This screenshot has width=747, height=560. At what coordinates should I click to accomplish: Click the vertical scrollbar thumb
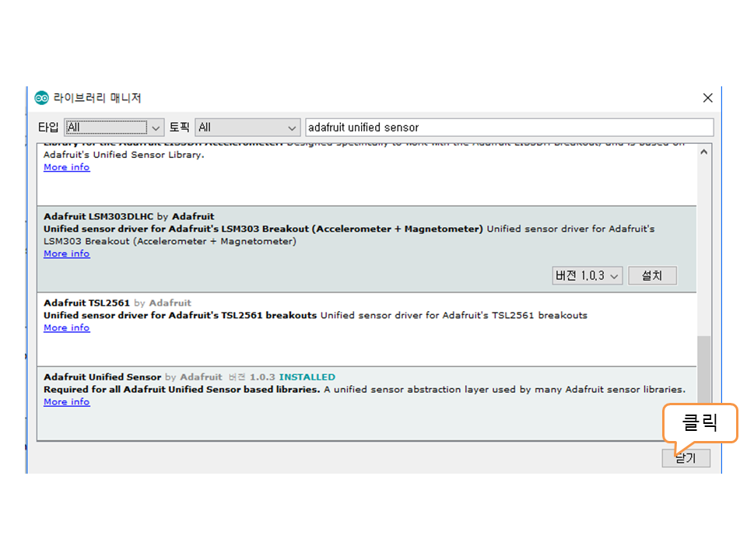704,370
